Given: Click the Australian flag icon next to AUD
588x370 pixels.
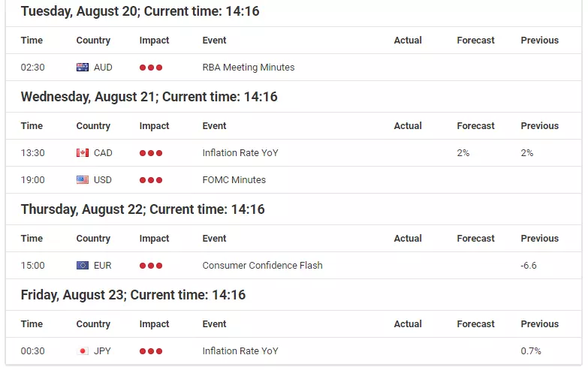Looking at the screenshot, I should tap(83, 68).
